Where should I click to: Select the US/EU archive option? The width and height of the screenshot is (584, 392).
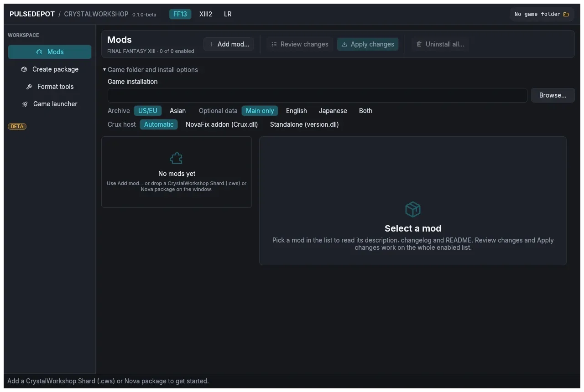tap(148, 111)
